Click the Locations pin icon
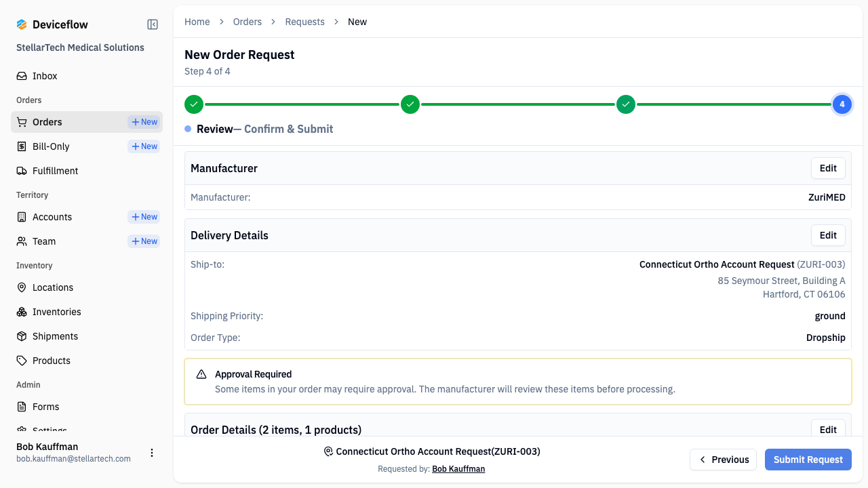868x488 pixels. point(22,287)
